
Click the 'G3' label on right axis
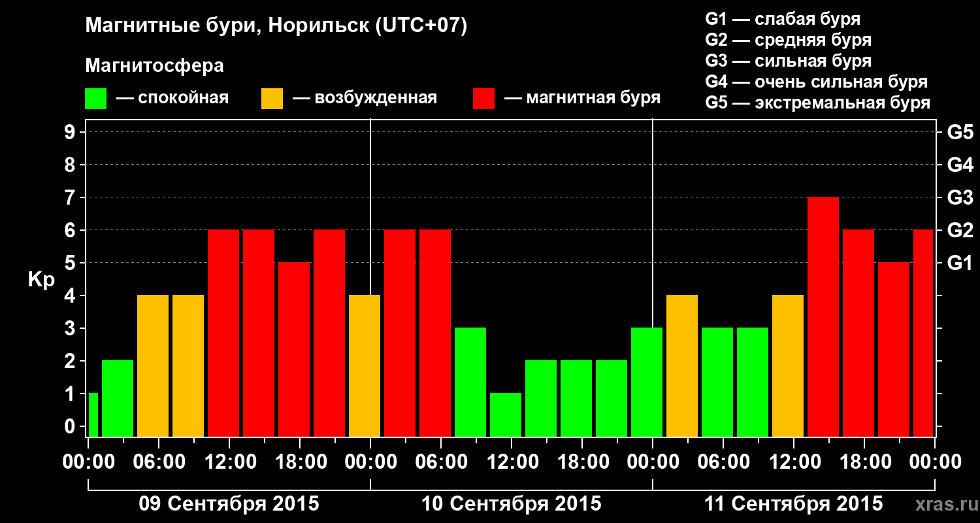pos(960,197)
